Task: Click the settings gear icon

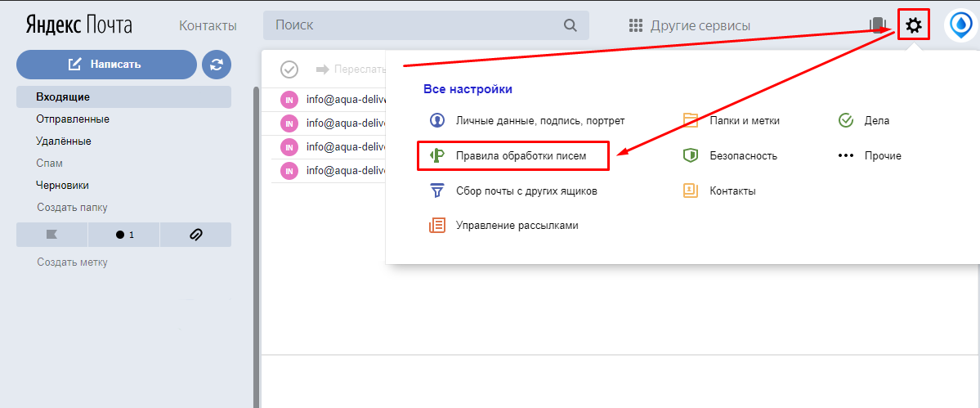Action: click(913, 26)
